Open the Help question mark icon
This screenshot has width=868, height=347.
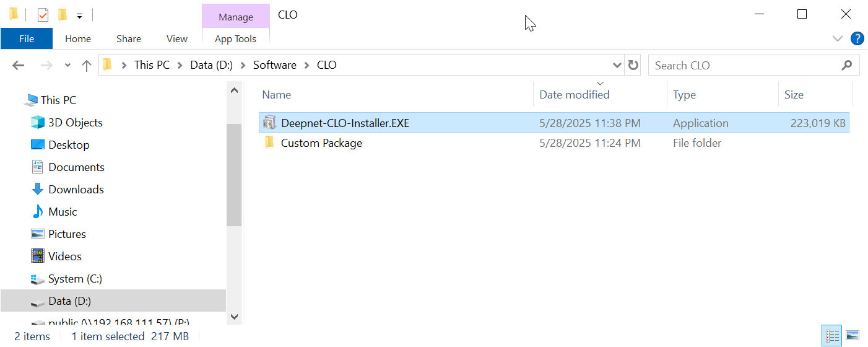pyautogui.click(x=857, y=38)
